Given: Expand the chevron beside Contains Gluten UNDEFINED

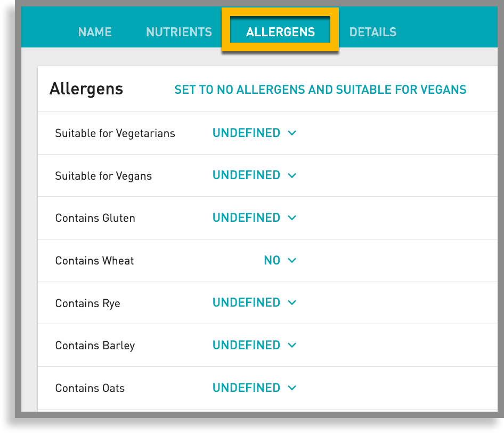Looking at the screenshot, I should [292, 218].
